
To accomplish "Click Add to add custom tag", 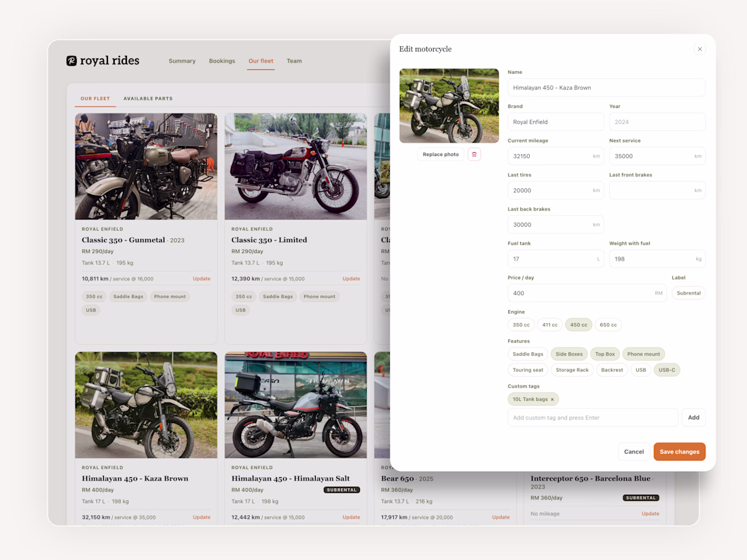I will tap(693, 417).
